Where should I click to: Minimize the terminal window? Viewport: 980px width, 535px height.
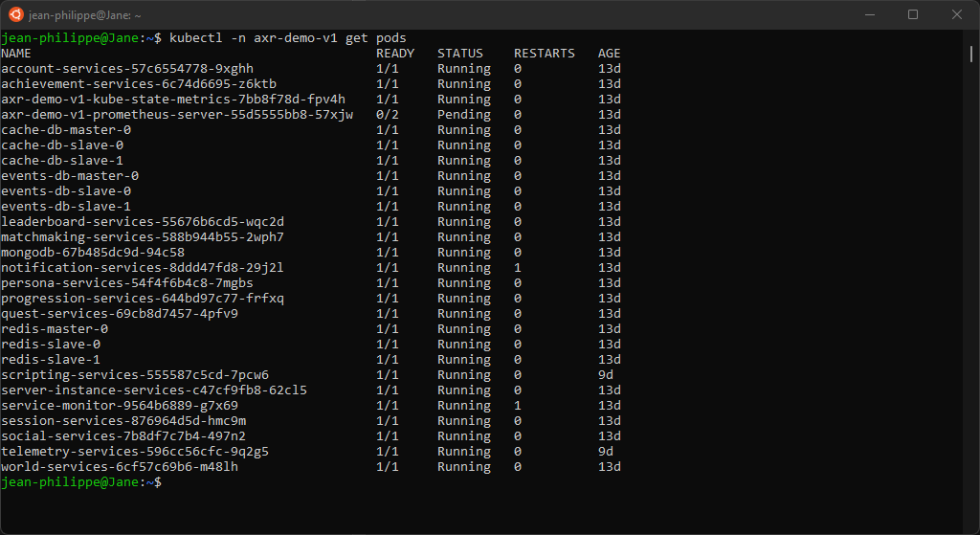(x=869, y=14)
